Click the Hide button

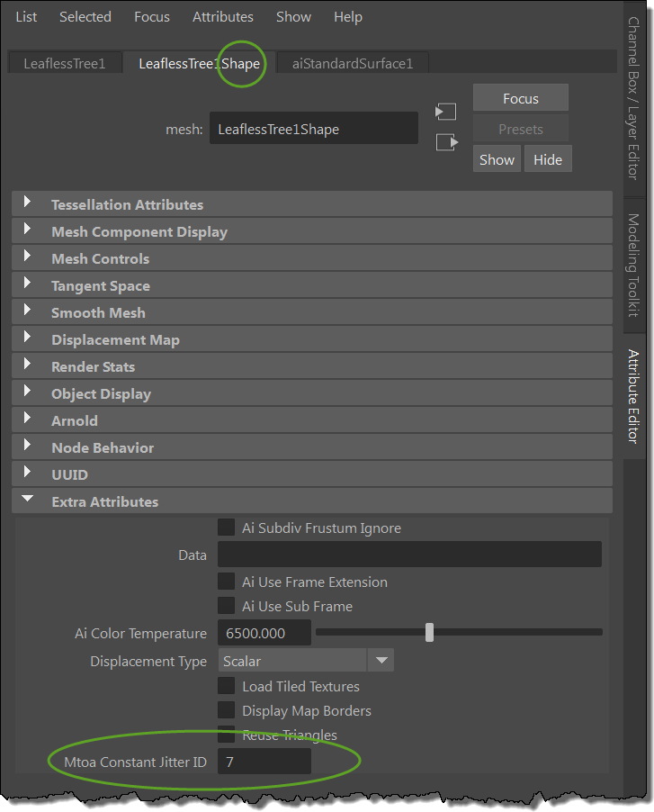(547, 159)
